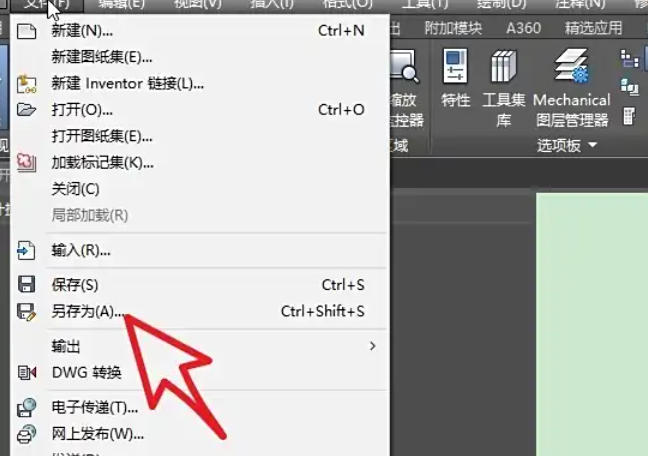Select Close (关闭) menu entry

pos(199,189)
